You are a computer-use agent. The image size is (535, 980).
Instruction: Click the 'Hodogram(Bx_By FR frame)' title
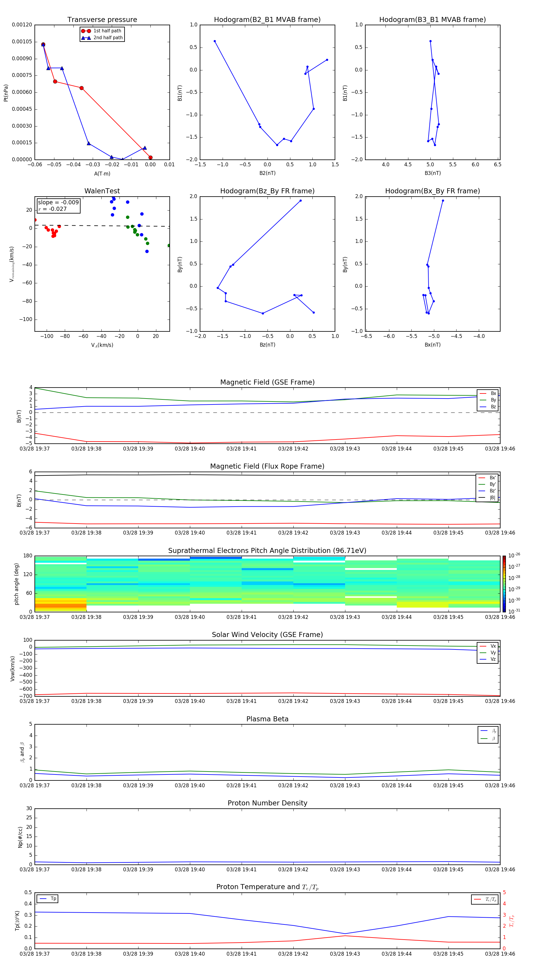[432, 191]
